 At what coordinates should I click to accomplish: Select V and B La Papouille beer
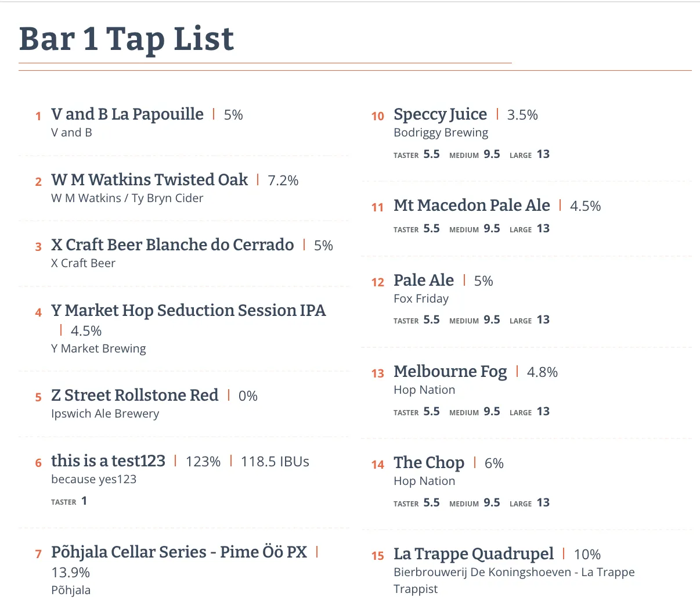[x=127, y=114]
